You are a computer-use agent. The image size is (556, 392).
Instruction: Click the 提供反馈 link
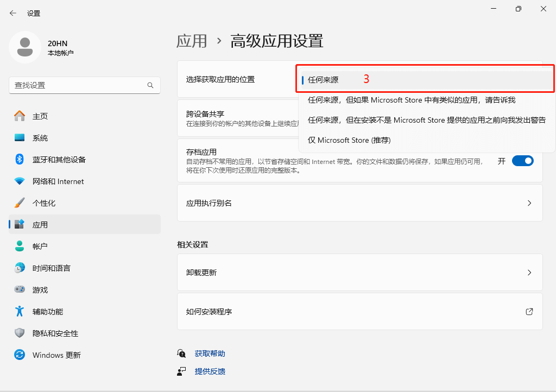210,371
